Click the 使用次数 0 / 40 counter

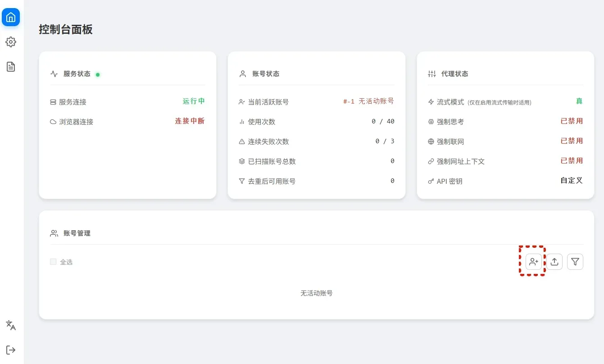[383, 122]
